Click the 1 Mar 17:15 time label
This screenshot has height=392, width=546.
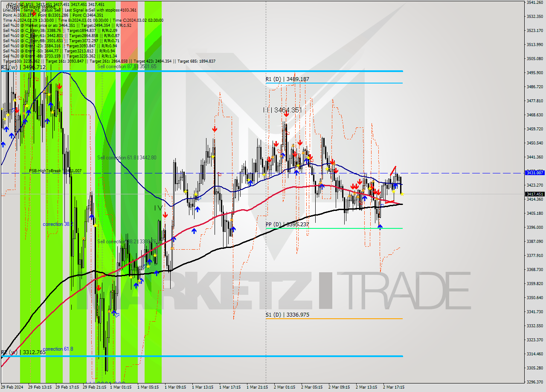point(231,387)
